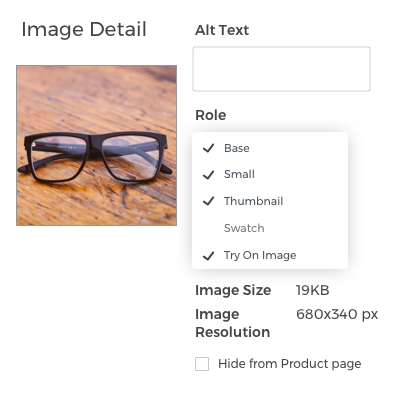The width and height of the screenshot is (400, 400).
Task: Click the Image Detail heading
Action: (84, 29)
